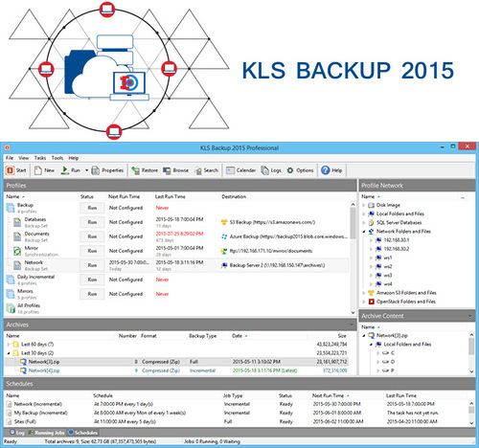Open Help from the toolbar
479x448 pixels.
pyautogui.click(x=331, y=170)
